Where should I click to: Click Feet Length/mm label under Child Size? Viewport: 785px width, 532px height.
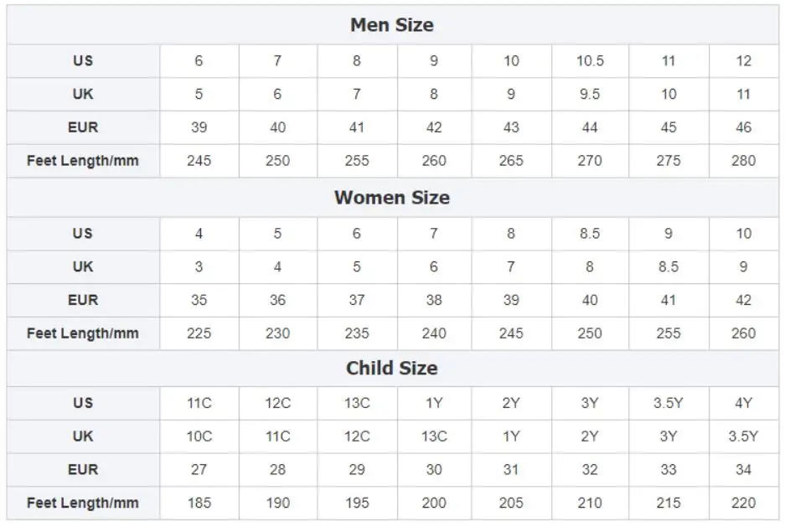pos(83,504)
